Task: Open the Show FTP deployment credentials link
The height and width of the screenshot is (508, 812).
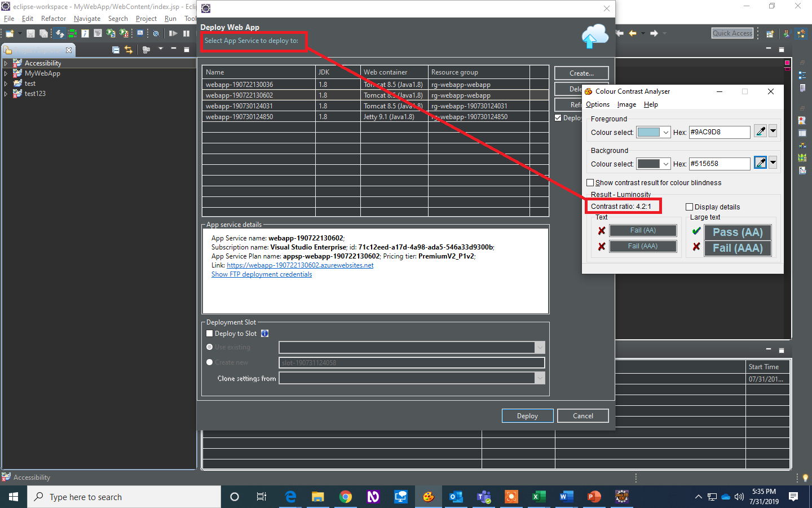Action: [262, 274]
